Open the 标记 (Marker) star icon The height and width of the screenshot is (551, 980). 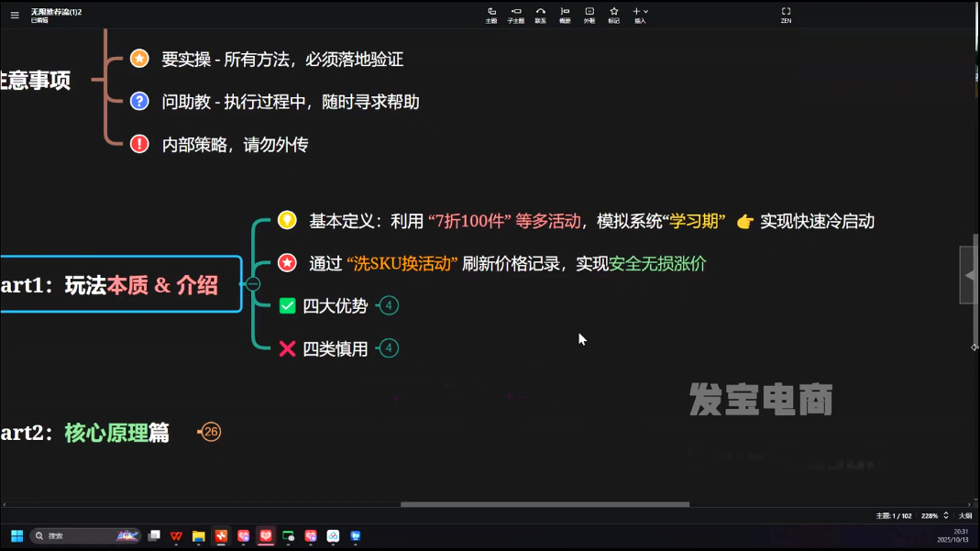[613, 15]
